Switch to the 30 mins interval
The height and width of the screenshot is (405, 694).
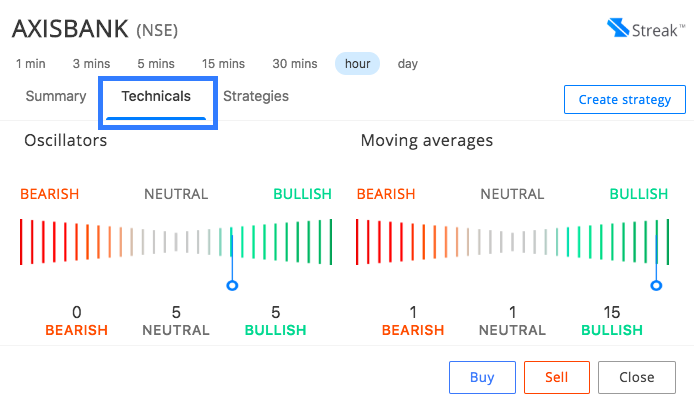(x=295, y=64)
